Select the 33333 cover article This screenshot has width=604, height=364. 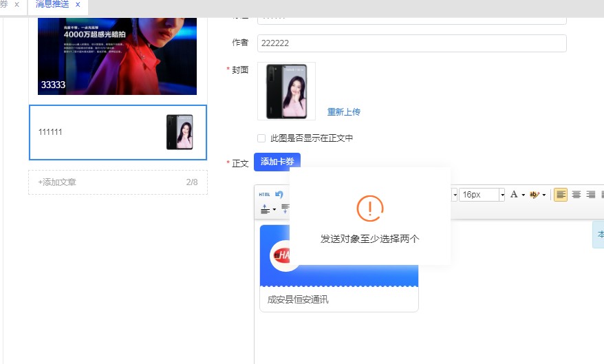pos(117,55)
